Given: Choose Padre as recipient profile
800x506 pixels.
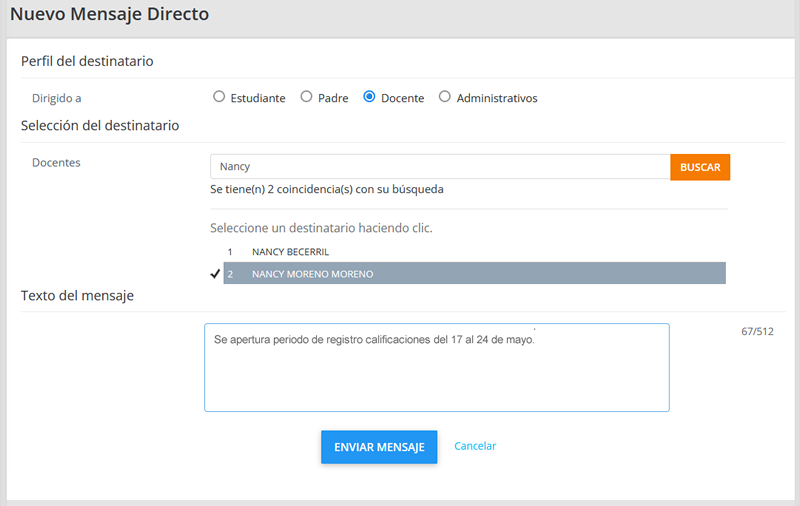Looking at the screenshot, I should 307,97.
